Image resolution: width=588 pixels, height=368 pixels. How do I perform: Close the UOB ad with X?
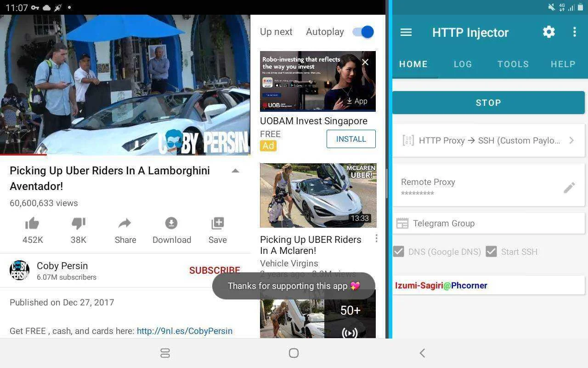(x=365, y=62)
